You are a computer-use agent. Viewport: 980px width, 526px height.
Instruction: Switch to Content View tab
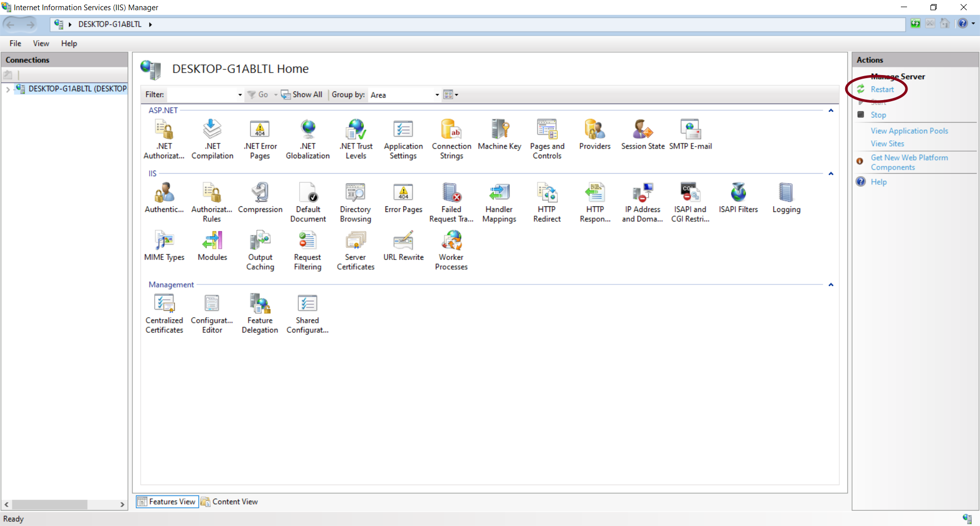229,502
